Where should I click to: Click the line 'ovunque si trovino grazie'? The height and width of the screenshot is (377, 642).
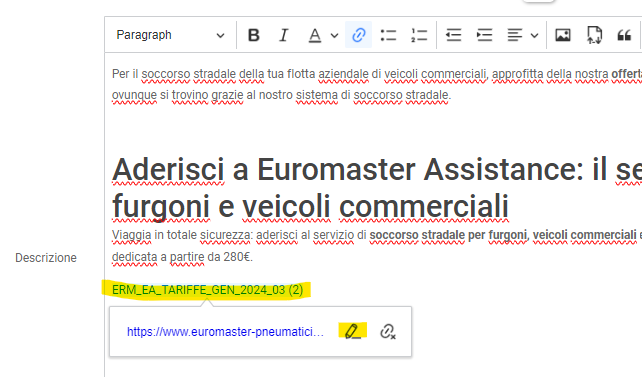(x=281, y=95)
